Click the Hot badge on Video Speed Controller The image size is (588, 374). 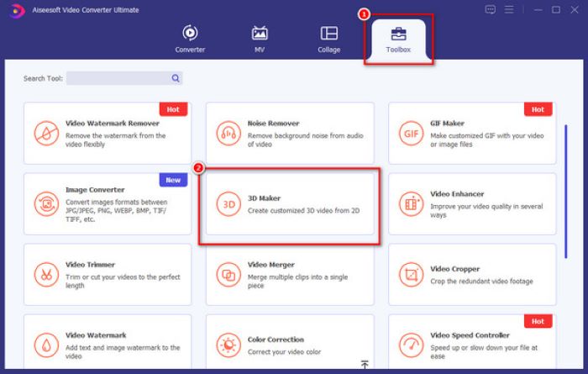pyautogui.click(x=538, y=321)
